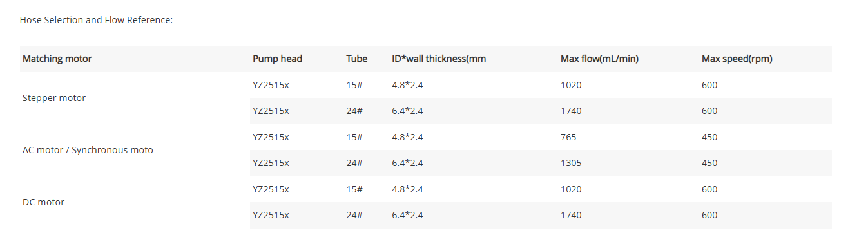The width and height of the screenshot is (868, 244).
Task: Click Stepper motor's 6.4*2.4 thickness cell
Action: pyautogui.click(x=407, y=111)
